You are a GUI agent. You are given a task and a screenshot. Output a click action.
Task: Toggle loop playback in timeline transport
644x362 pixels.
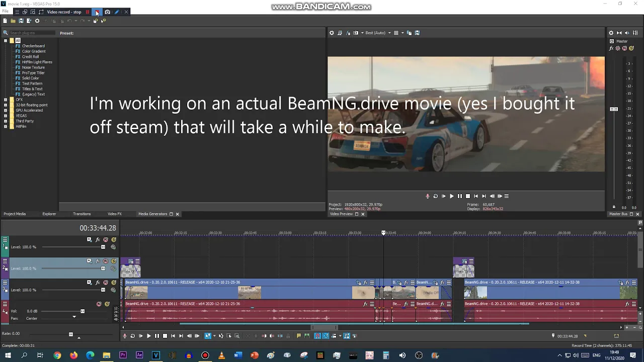point(132,336)
